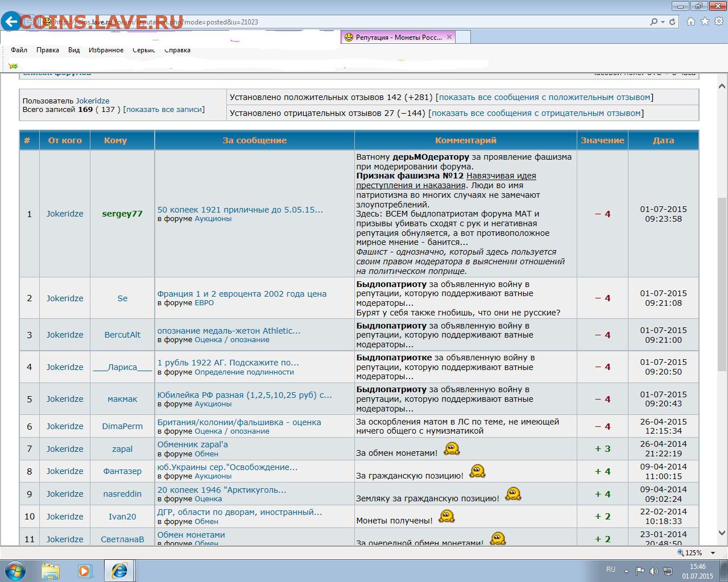728x582 pixels.
Task: Click the Internet Explorer taskbar icon
Action: point(119,571)
